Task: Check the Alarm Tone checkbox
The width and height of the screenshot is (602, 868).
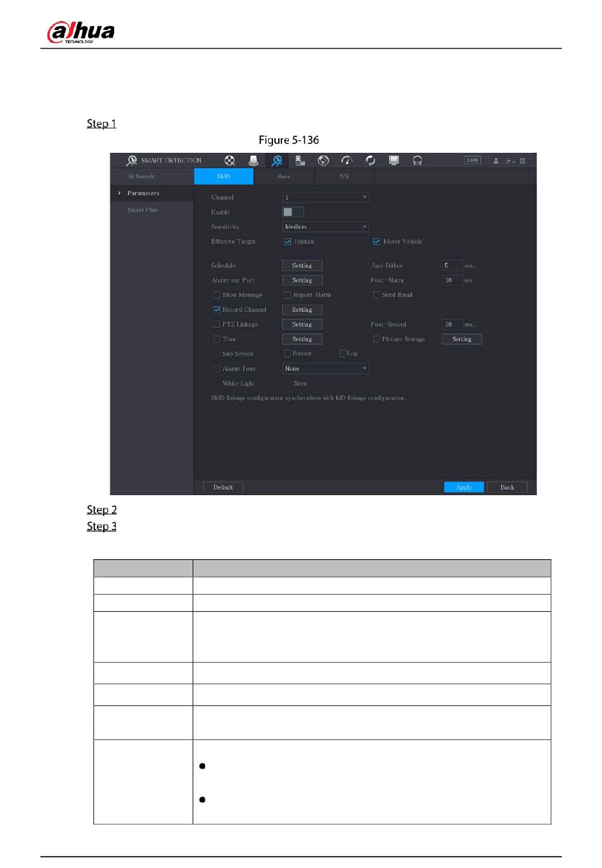Action: 217,369
